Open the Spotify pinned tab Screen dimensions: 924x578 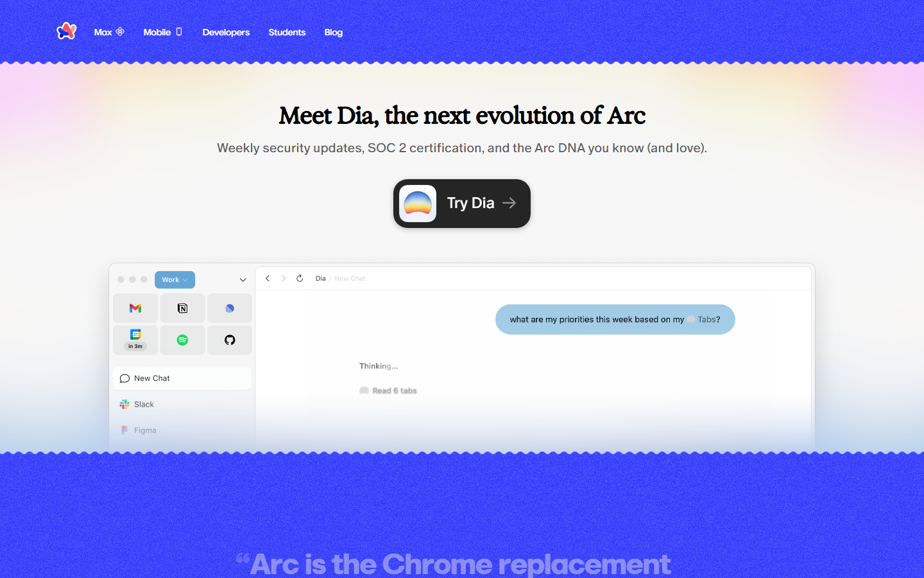pyautogui.click(x=182, y=340)
